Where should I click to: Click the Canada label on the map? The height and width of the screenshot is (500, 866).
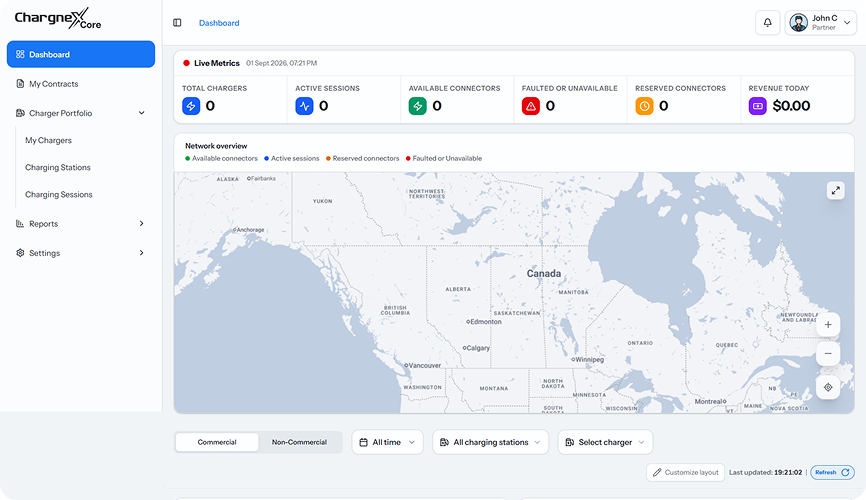544,273
